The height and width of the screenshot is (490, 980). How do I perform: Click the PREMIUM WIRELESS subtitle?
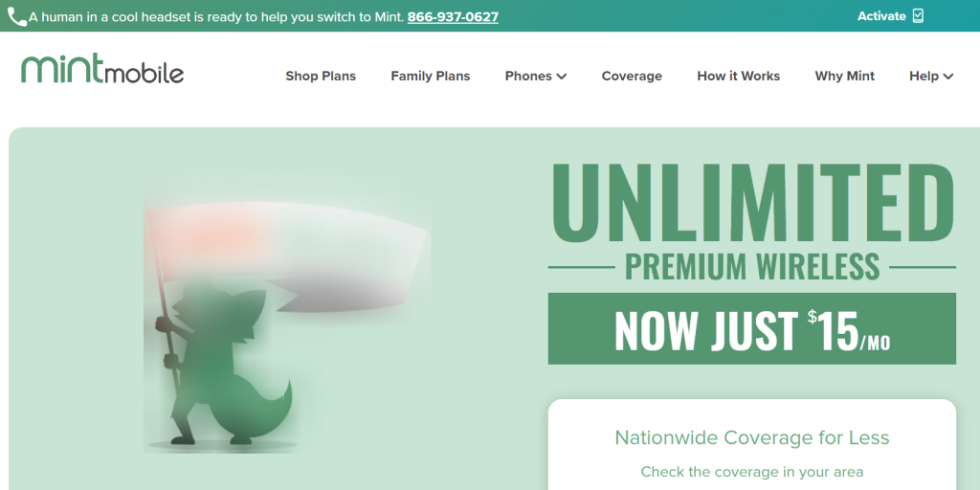tap(752, 267)
